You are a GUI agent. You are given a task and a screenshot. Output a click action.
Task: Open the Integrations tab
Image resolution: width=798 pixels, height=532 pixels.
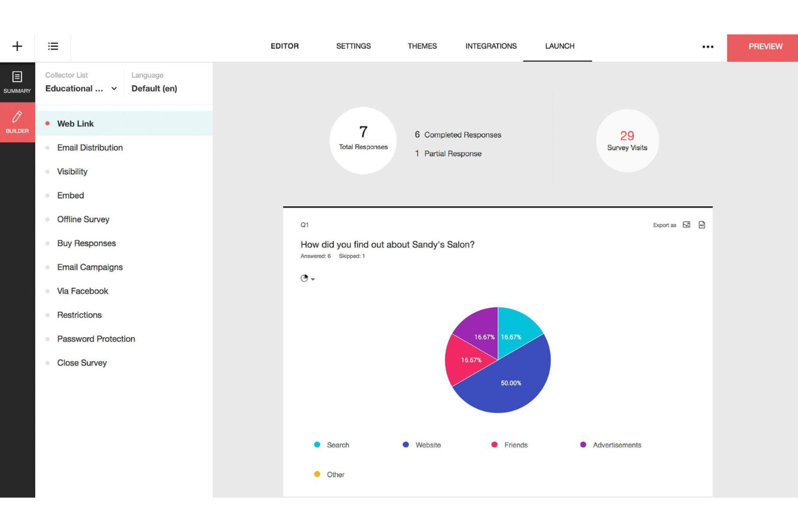[491, 46]
